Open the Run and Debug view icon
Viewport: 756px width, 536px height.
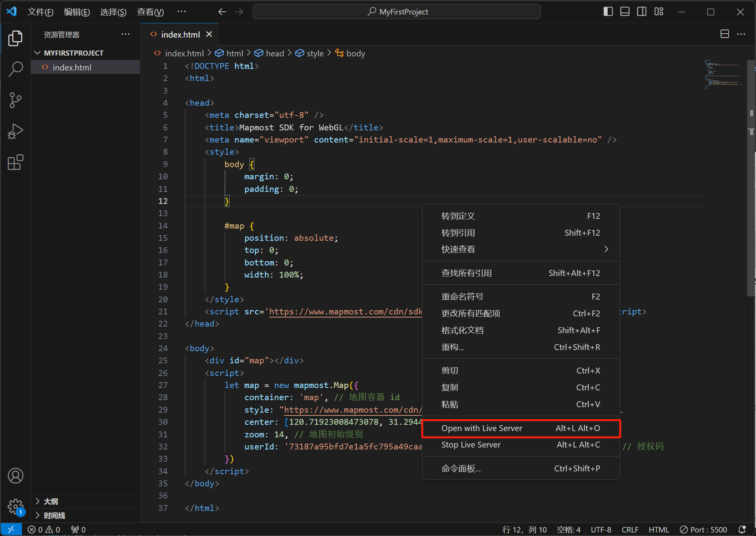pos(15,132)
